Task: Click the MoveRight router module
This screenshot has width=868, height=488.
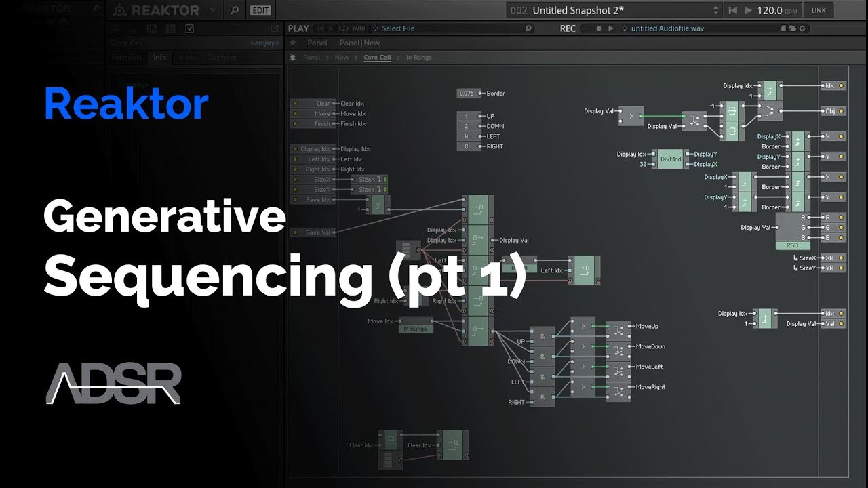Action: [x=618, y=392]
